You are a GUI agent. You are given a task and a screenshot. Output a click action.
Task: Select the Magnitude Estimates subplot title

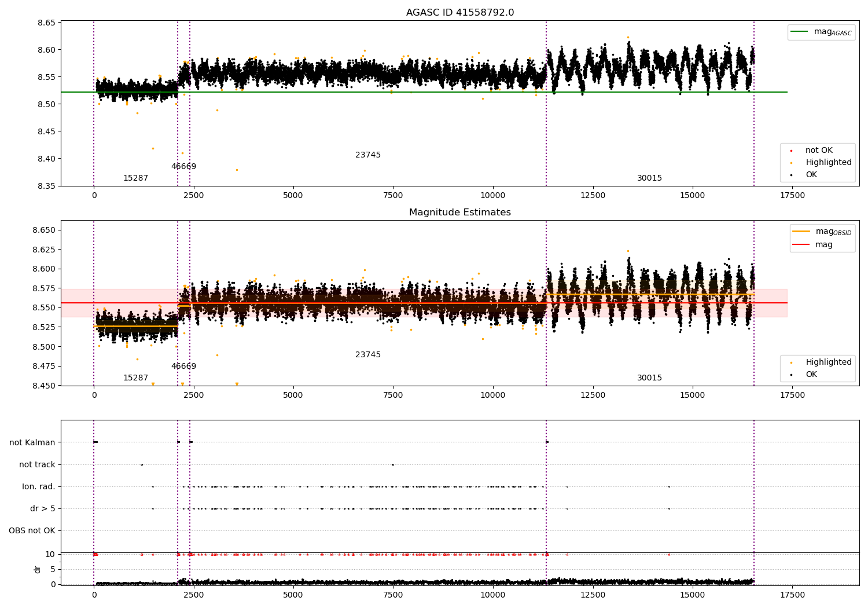(459, 213)
